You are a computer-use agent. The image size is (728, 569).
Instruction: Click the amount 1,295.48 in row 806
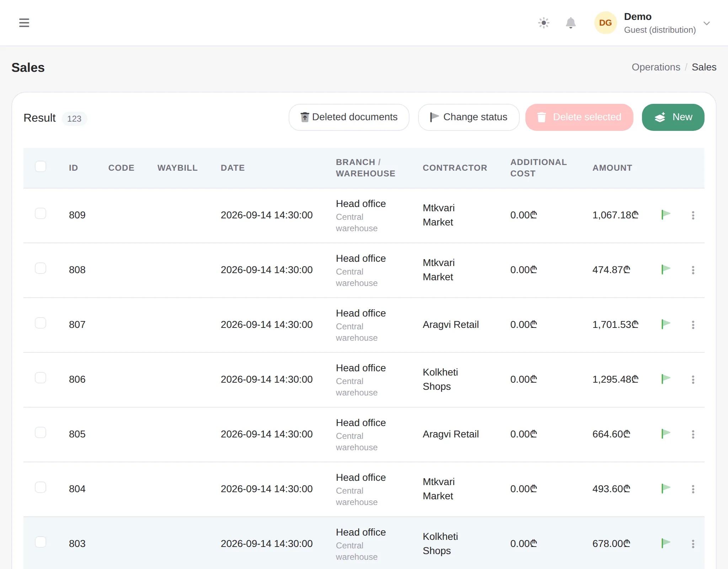615,379
